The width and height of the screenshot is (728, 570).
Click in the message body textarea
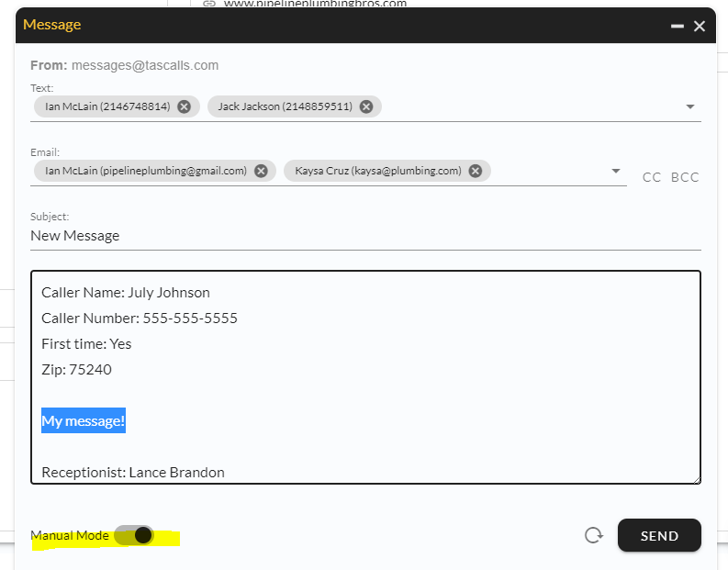(365, 377)
